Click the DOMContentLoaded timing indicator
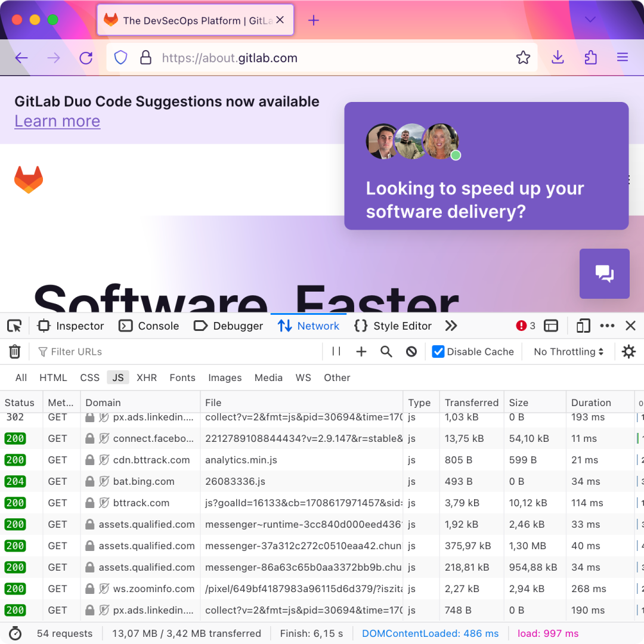The width and height of the screenshot is (644, 644). click(x=430, y=633)
